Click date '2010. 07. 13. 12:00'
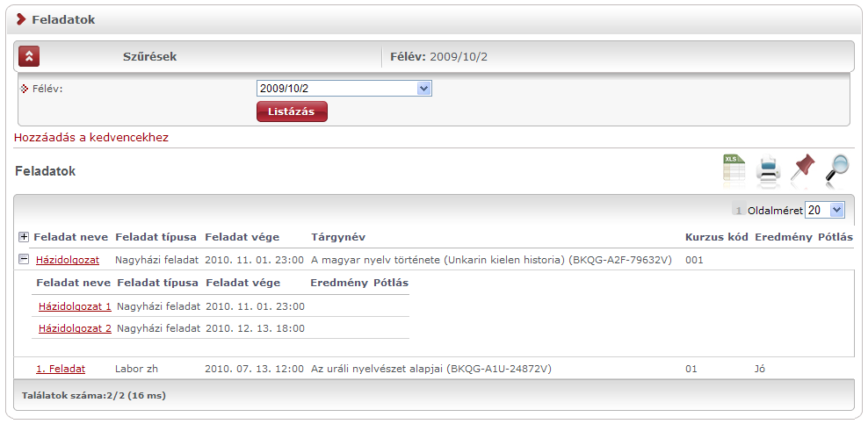This screenshot has height=424, width=868. (254, 369)
